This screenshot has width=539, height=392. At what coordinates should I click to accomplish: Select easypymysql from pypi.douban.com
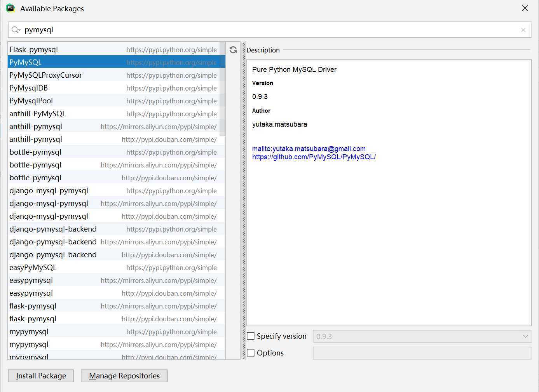click(x=117, y=293)
